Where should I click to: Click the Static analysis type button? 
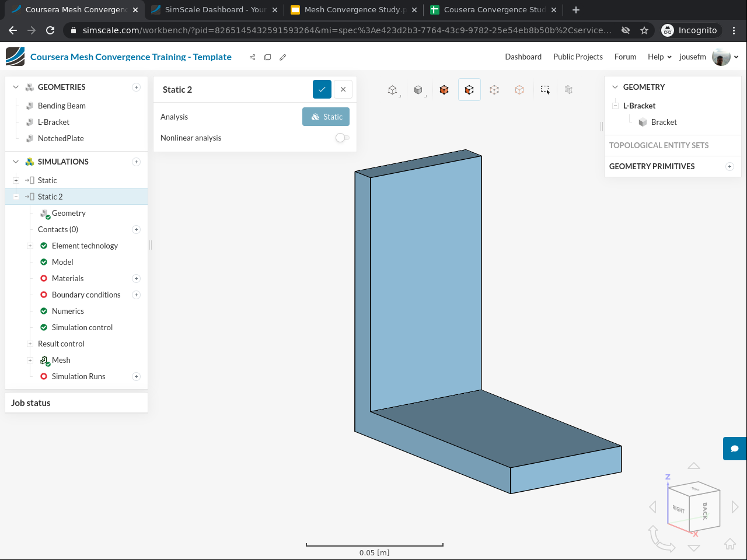tap(326, 117)
